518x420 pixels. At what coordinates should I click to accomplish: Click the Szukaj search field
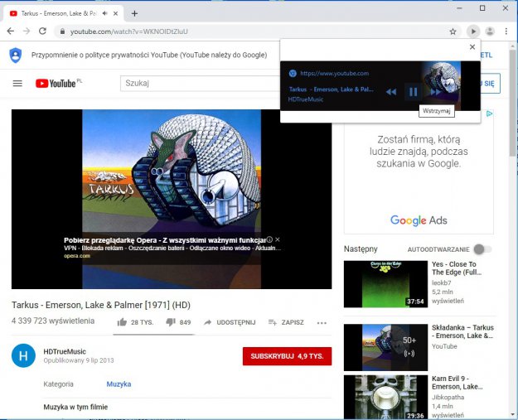[201, 83]
